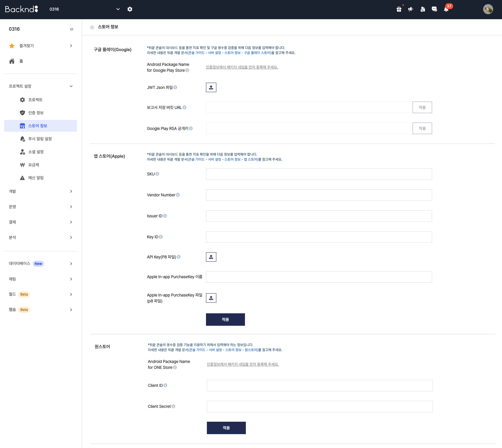This screenshot has width=502, height=448.
Task: Collapse the sidebar with double-chevron icon
Action: click(x=72, y=29)
